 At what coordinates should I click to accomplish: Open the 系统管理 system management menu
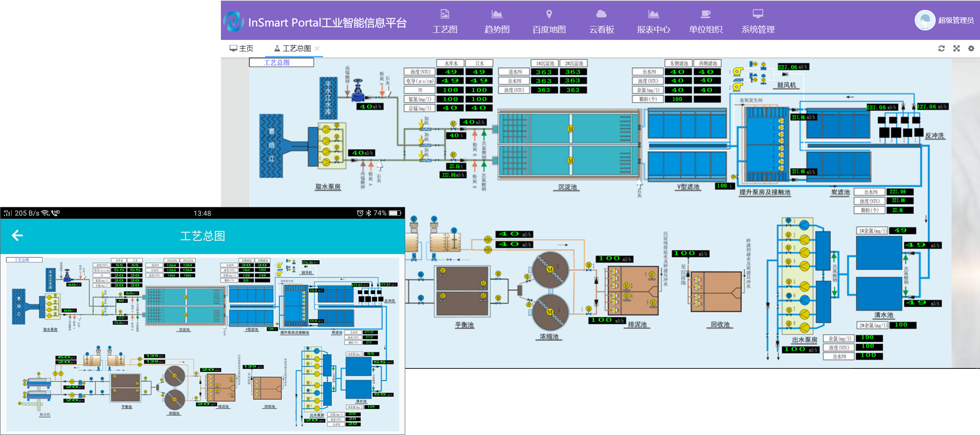tap(758, 21)
